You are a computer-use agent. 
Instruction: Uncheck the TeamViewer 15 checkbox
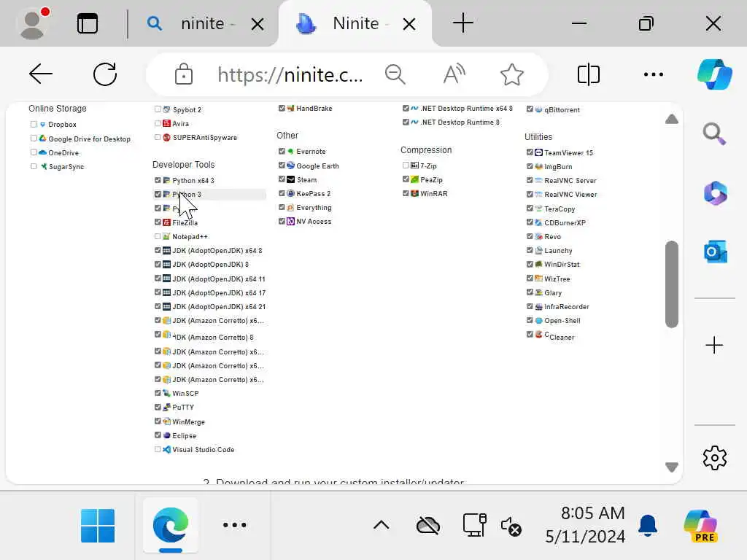530,152
